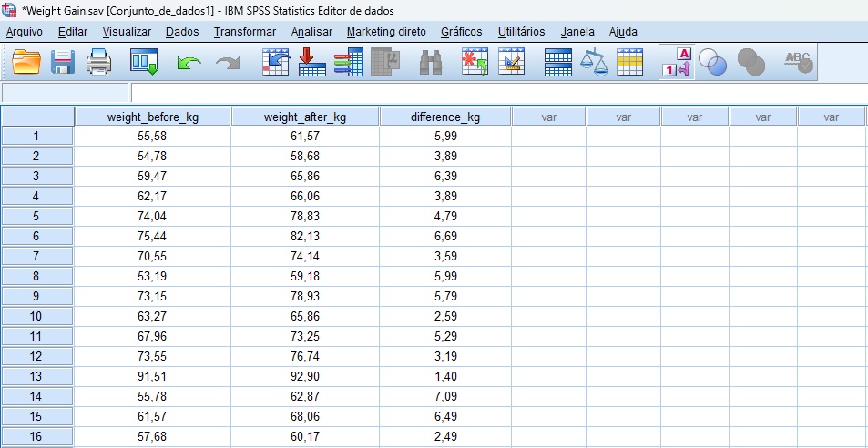Open the Go to variable icon

pos(312,62)
